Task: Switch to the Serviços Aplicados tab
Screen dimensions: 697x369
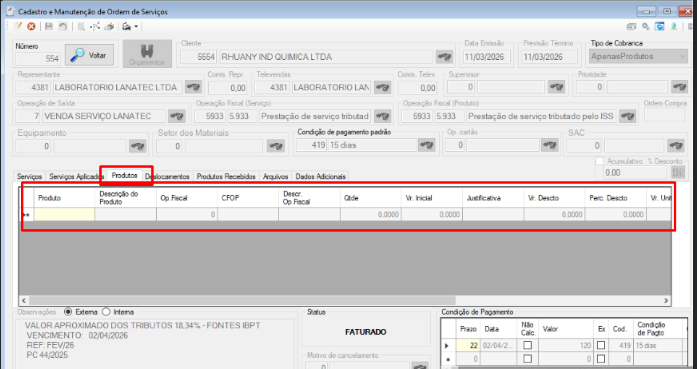Action: 76,176
